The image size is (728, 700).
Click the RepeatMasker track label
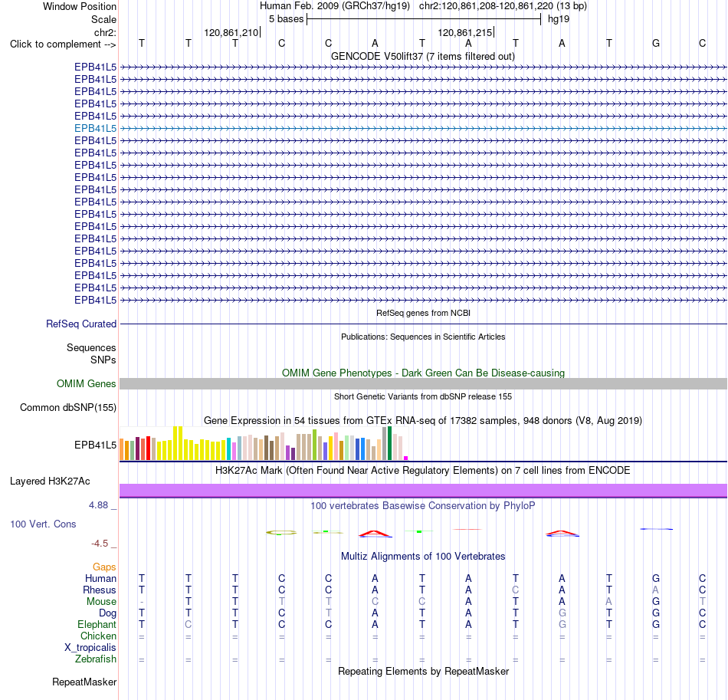click(x=84, y=682)
